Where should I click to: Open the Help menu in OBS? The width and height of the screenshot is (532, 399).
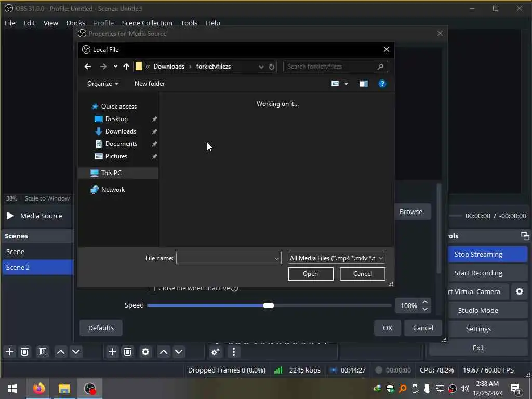(212, 23)
